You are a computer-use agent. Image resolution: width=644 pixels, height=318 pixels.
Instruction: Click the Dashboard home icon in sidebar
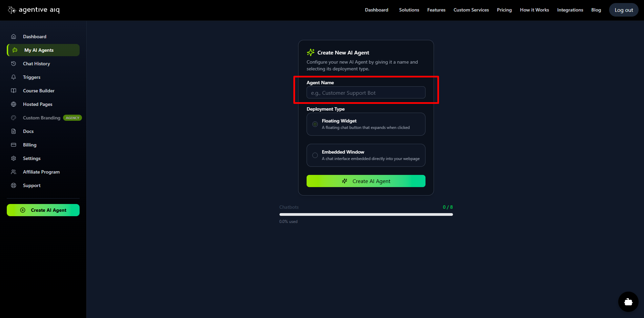tap(14, 37)
